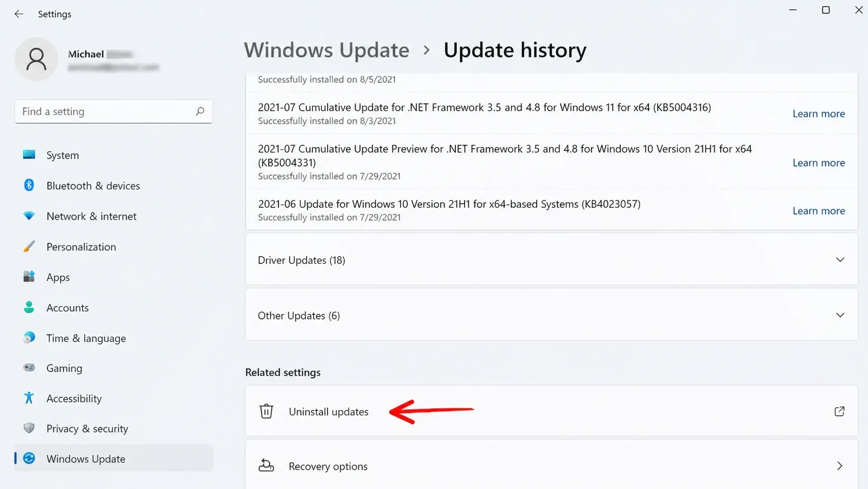The image size is (868, 489).
Task: Click the Update history page title
Action: (515, 50)
